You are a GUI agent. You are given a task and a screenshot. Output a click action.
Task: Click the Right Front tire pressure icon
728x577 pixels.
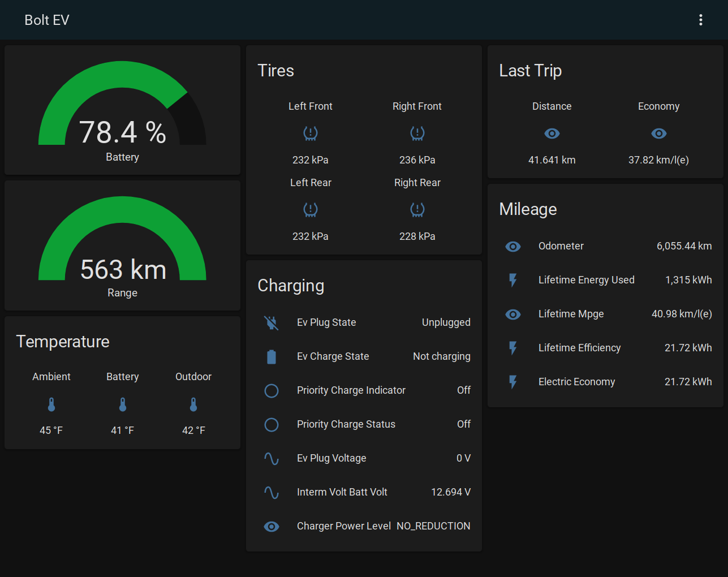417,134
